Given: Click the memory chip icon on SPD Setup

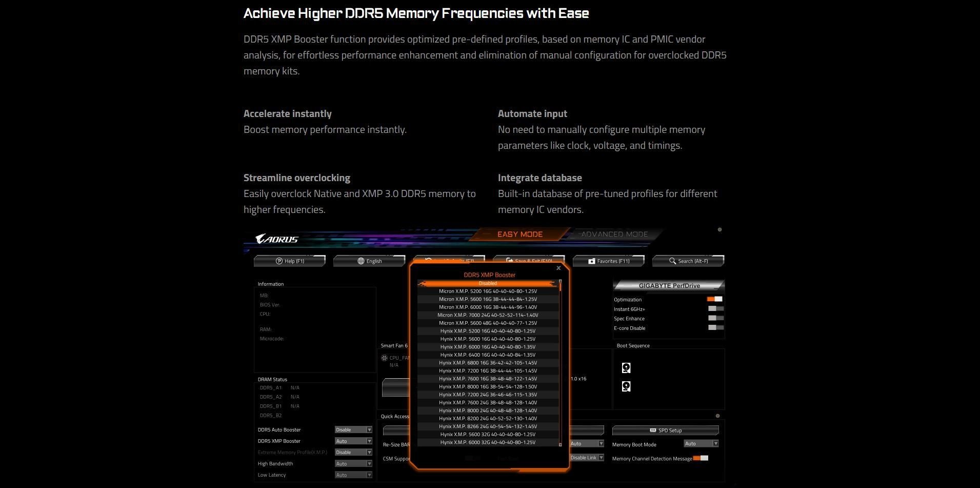Looking at the screenshot, I should click(x=653, y=430).
